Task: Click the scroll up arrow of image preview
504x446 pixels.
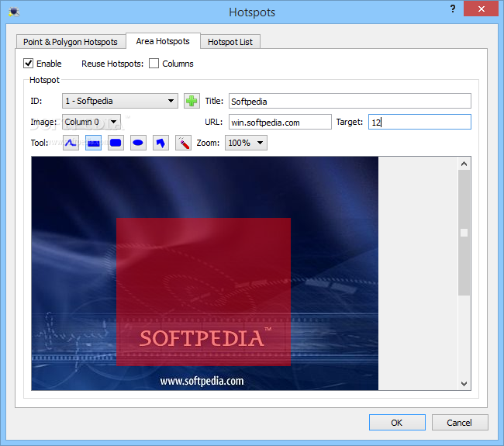Action: click(x=464, y=164)
